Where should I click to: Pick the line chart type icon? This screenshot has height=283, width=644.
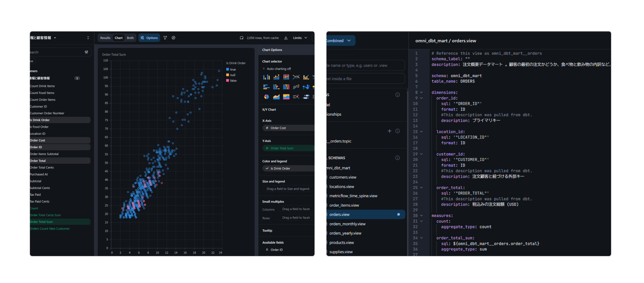pos(296,77)
